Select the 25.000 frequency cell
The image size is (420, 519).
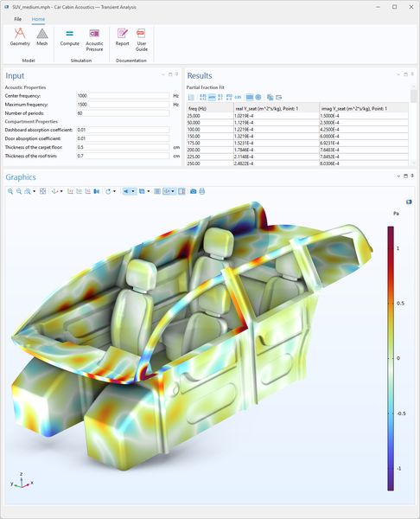(210, 116)
